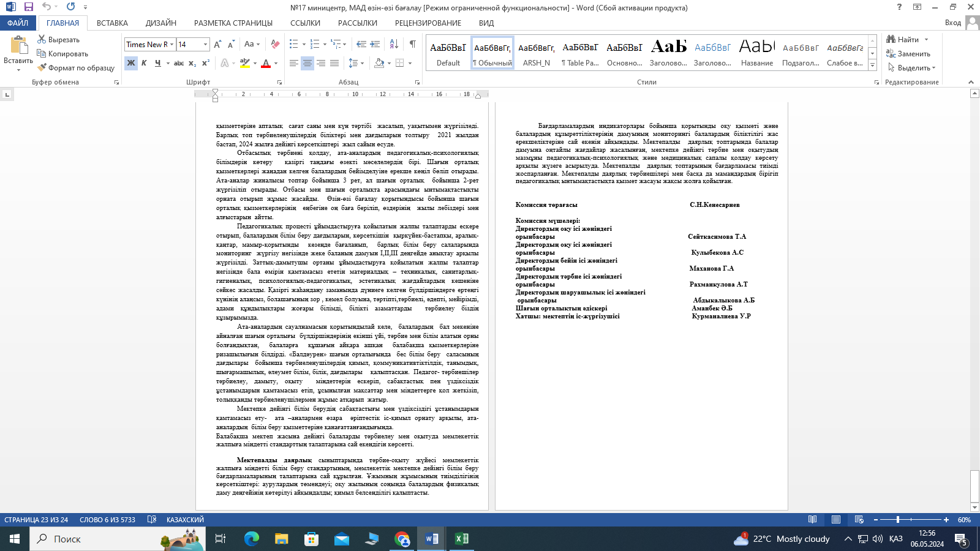
Task: Switch to the ВСТАВКА tab
Action: 112,23
